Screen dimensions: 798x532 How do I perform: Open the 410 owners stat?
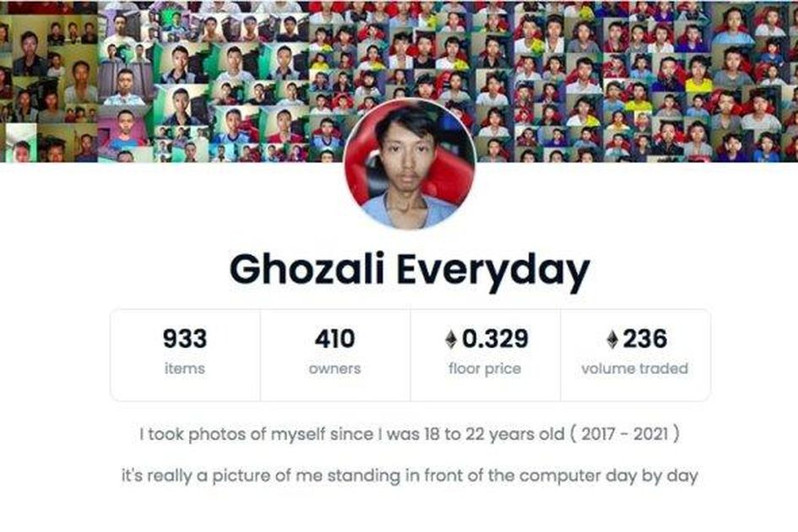point(335,355)
